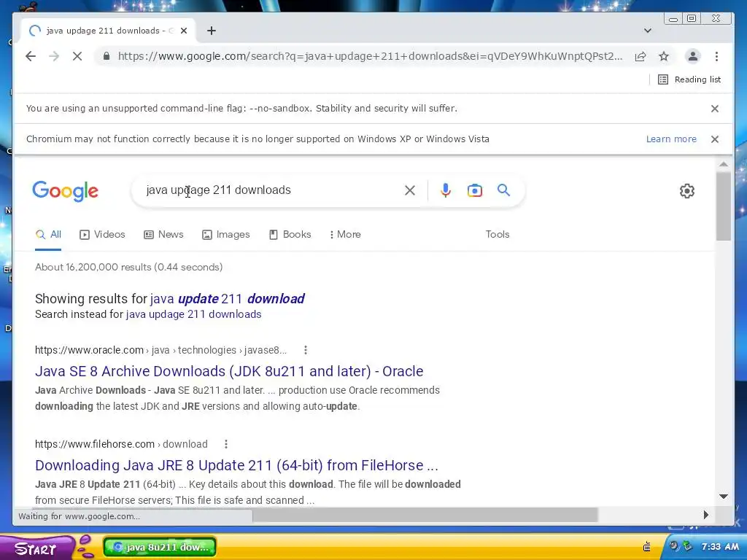Viewport: 747px width, 560px height.
Task: Open the Reading list
Action: (x=689, y=79)
